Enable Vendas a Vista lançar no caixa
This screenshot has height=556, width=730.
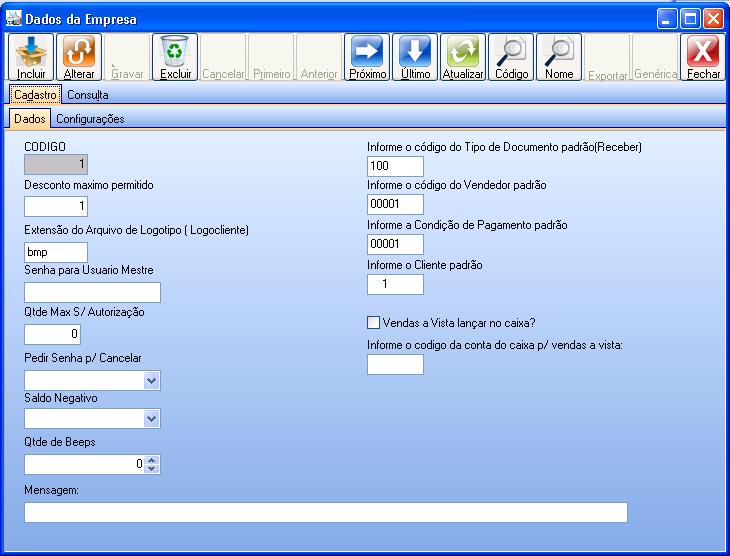(x=374, y=323)
